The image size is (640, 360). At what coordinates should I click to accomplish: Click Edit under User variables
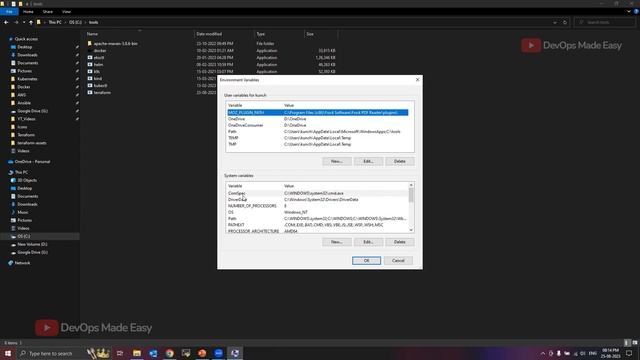368,161
